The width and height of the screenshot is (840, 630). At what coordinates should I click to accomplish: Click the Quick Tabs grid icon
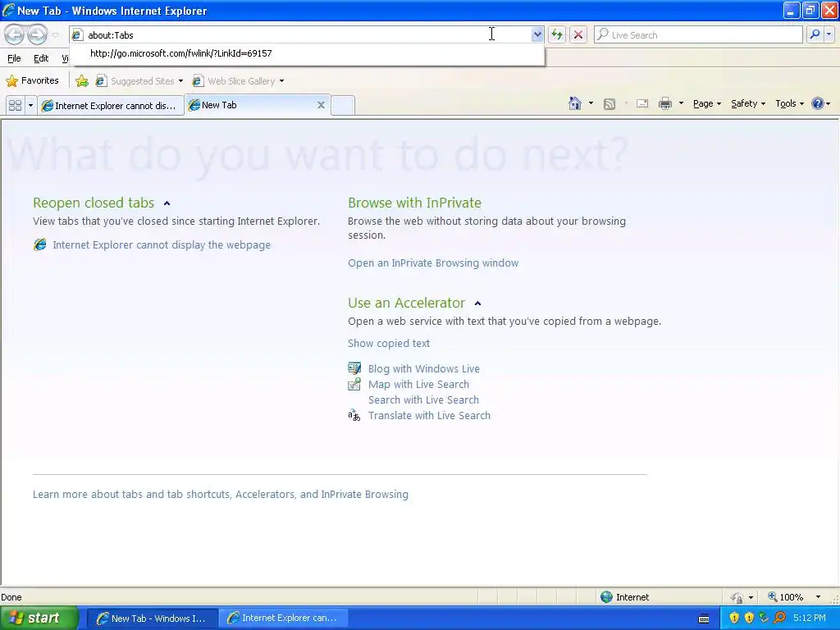pos(15,105)
